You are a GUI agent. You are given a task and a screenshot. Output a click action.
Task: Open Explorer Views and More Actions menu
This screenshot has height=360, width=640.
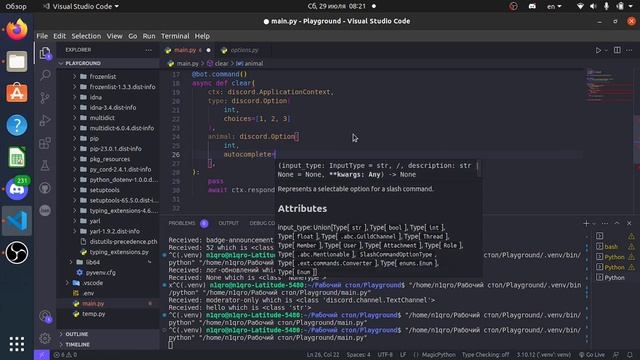click(149, 50)
